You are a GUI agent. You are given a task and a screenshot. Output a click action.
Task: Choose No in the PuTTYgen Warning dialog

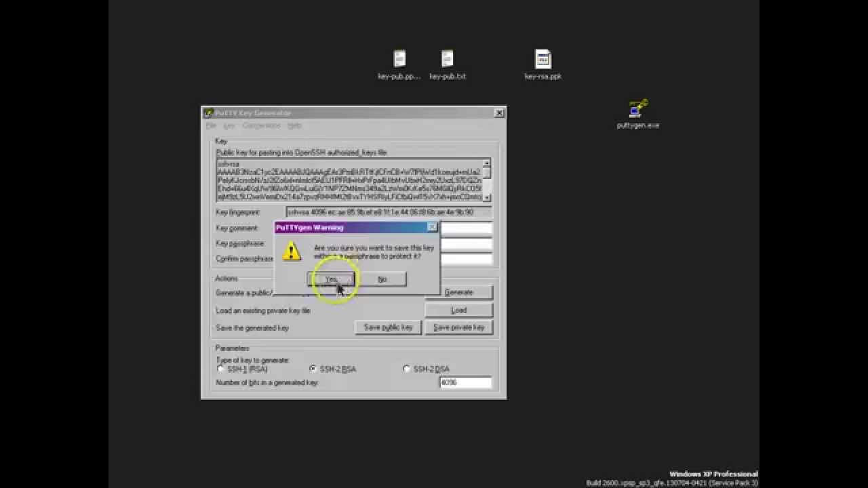(382, 279)
